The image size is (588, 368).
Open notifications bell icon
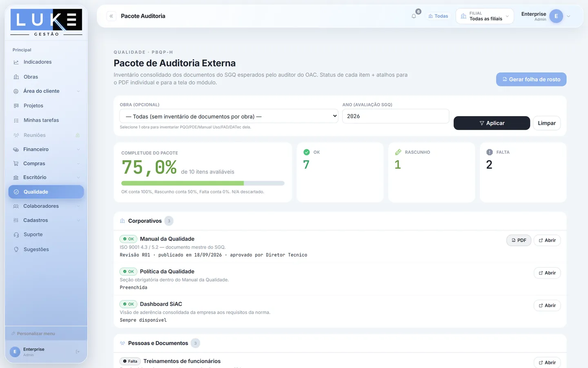tap(414, 16)
